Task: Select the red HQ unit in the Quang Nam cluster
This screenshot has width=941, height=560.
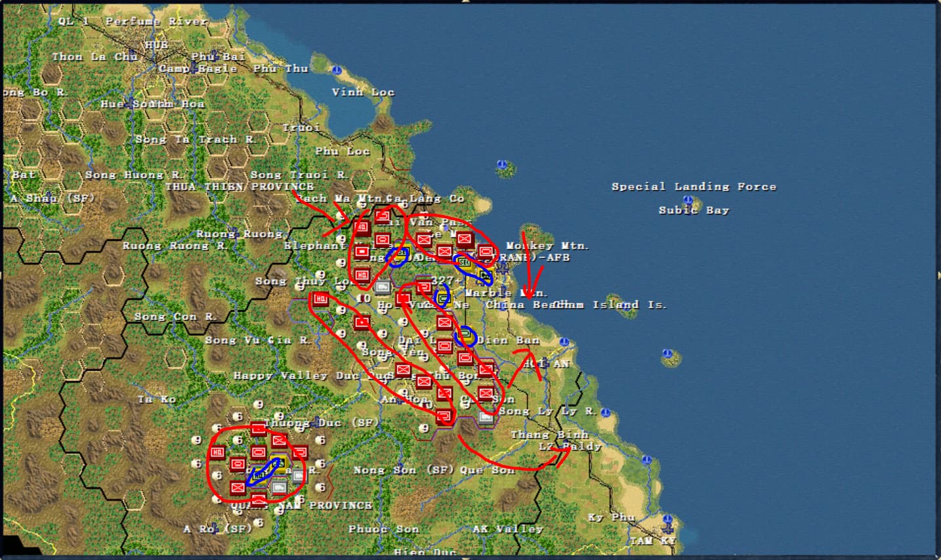Action: 218,452
